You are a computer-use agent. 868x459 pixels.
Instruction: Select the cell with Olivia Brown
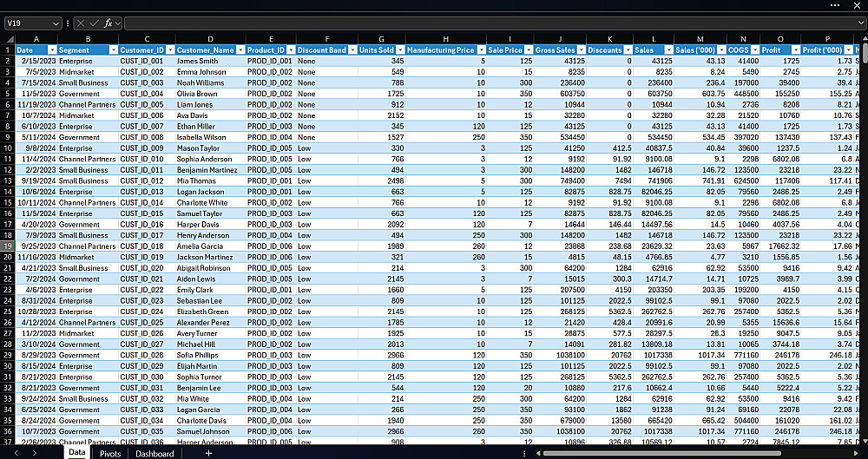pyautogui.click(x=210, y=94)
